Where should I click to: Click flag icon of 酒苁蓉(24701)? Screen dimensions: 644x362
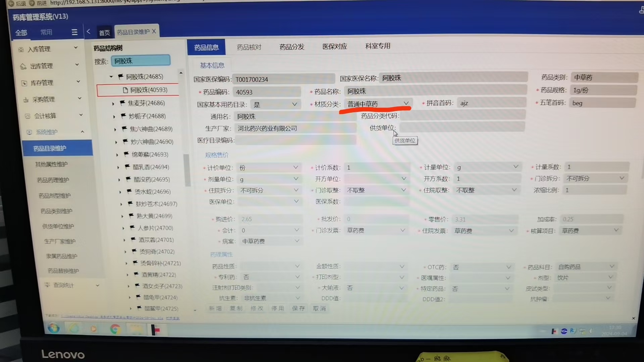click(x=133, y=240)
